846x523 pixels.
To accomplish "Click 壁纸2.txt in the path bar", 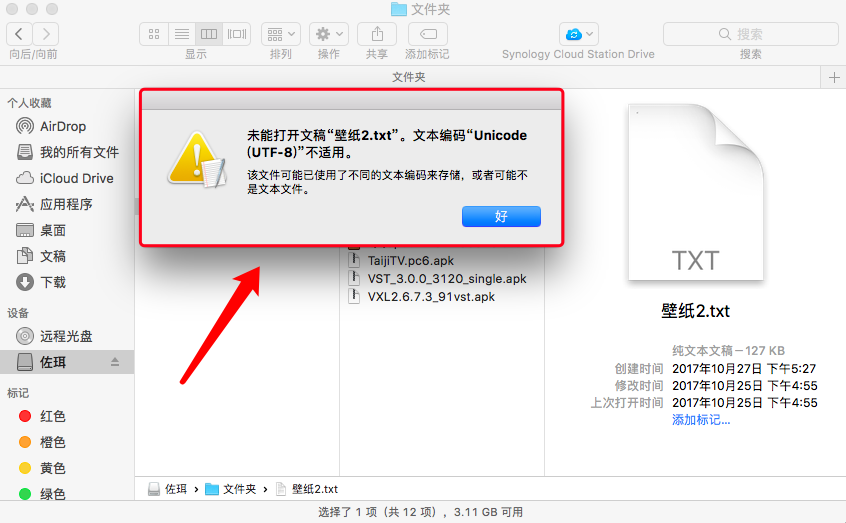I will click(x=307, y=489).
